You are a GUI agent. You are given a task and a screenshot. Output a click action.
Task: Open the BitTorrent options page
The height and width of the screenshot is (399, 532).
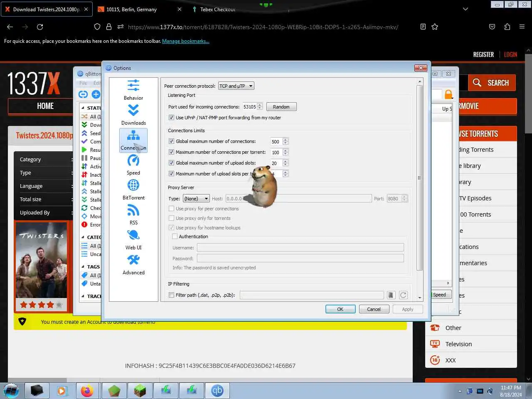(133, 190)
